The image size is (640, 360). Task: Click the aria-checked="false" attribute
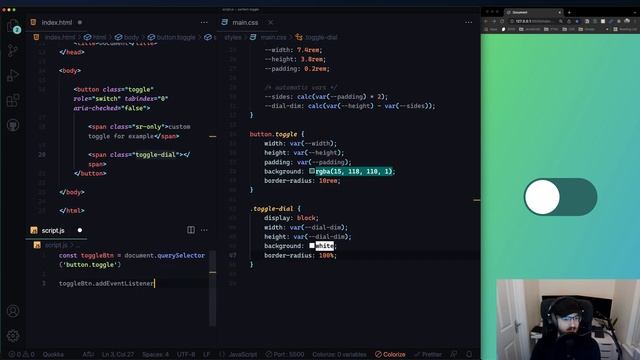111,108
